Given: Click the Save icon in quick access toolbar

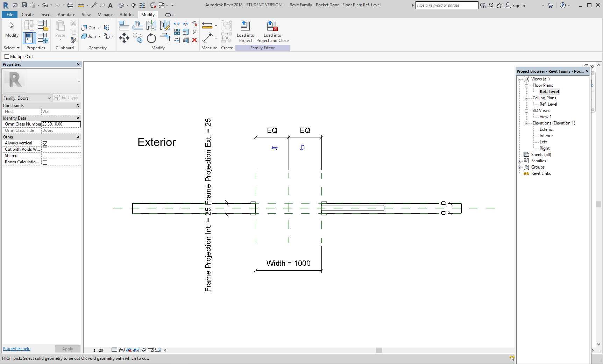Looking at the screenshot, I should pos(24,5).
